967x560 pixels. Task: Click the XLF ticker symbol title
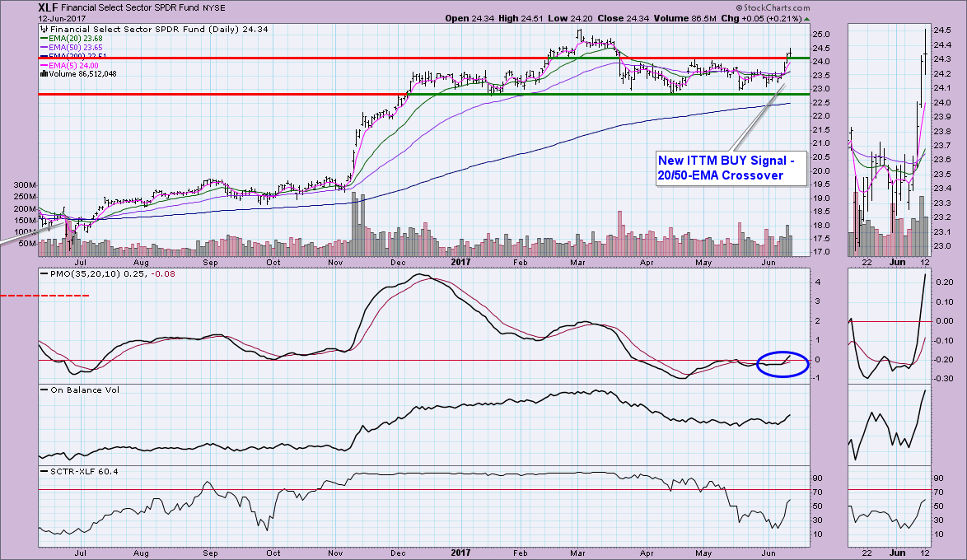(48, 8)
